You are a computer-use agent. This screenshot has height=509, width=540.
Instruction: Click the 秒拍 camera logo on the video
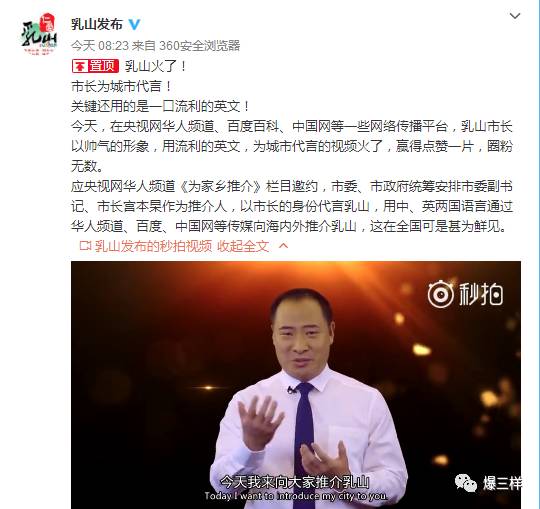[x=440, y=294]
